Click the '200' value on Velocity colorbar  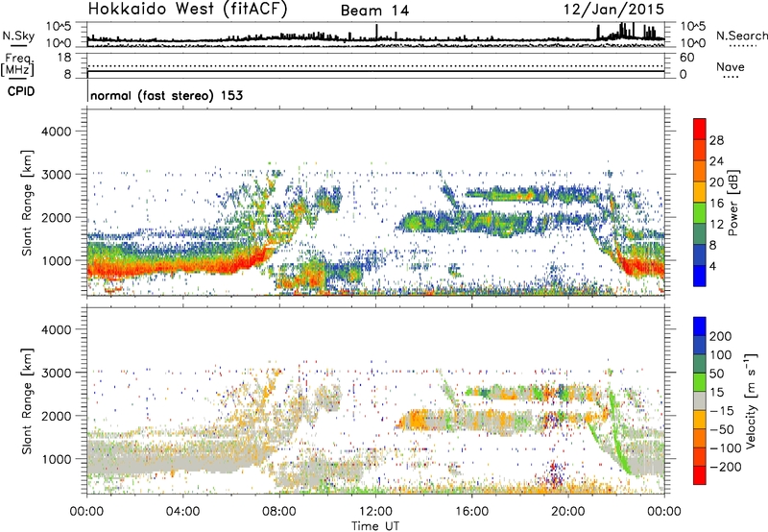[721, 336]
